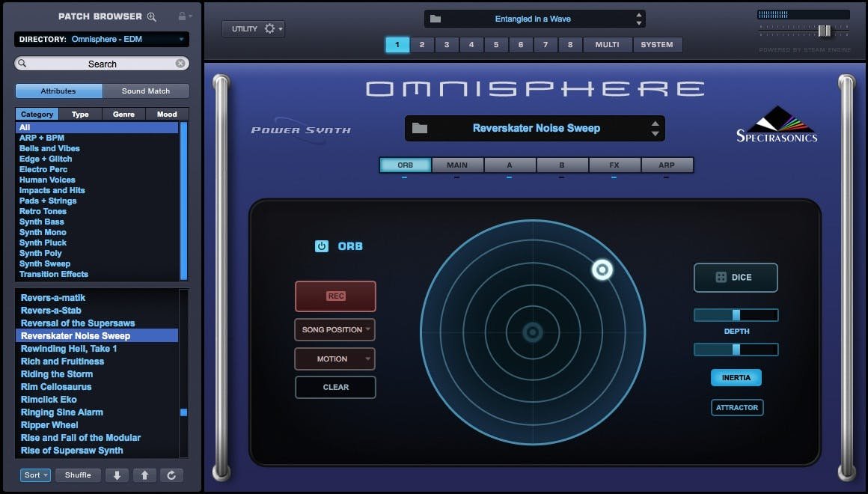The image size is (868, 494).
Task: Activate the ATTRACTOR mode
Action: (736, 407)
